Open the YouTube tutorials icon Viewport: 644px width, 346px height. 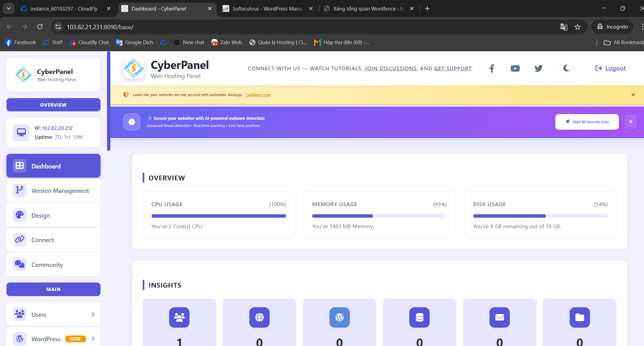[515, 69]
